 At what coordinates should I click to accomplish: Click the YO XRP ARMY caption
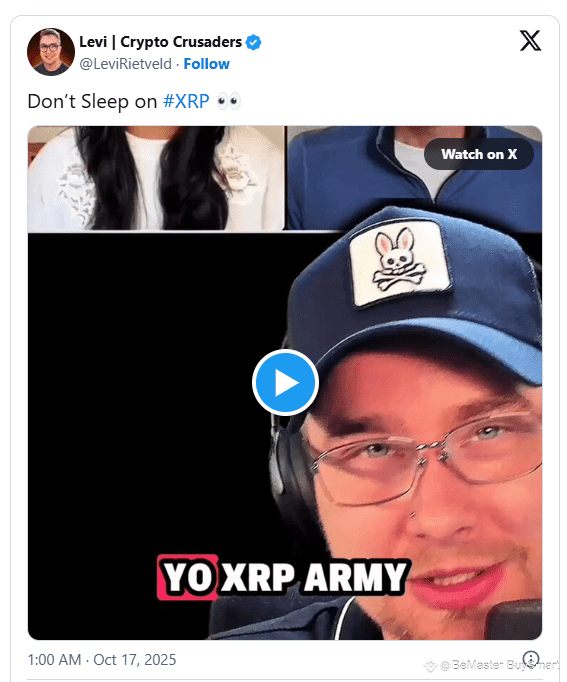point(284,577)
